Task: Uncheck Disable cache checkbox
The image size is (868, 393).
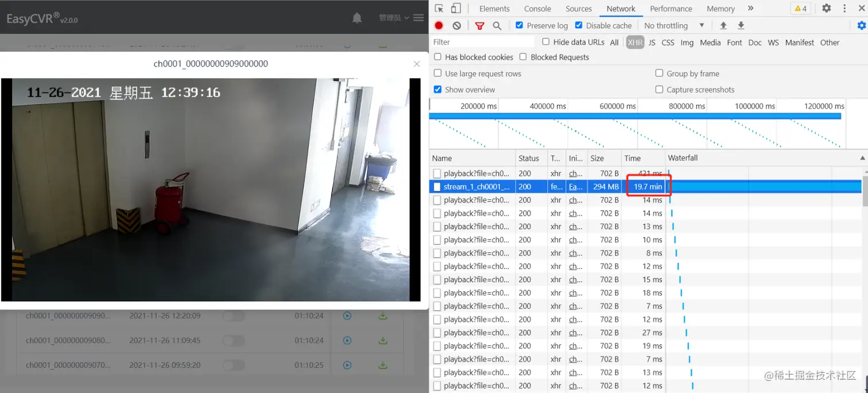Action: click(579, 25)
